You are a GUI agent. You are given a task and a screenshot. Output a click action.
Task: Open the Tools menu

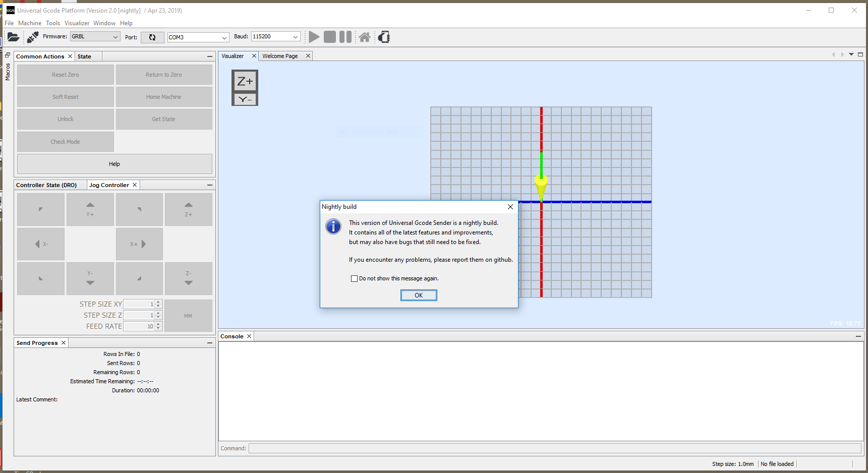pyautogui.click(x=53, y=23)
